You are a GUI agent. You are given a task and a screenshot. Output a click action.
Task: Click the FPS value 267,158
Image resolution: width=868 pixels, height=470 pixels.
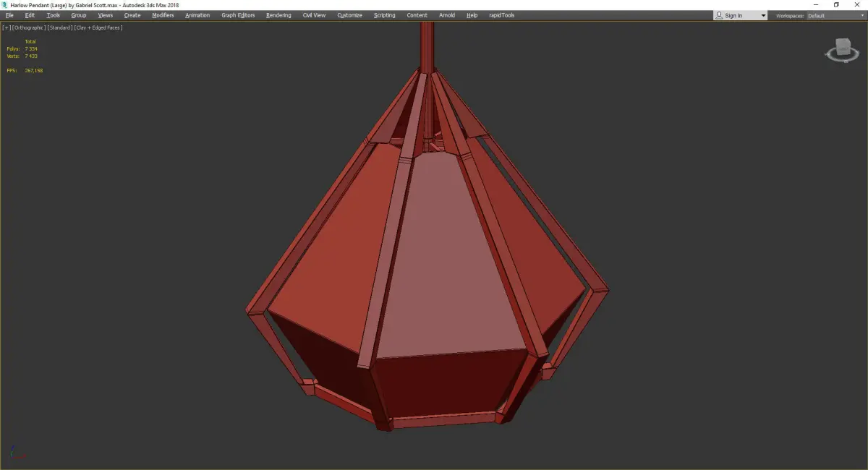click(x=34, y=70)
